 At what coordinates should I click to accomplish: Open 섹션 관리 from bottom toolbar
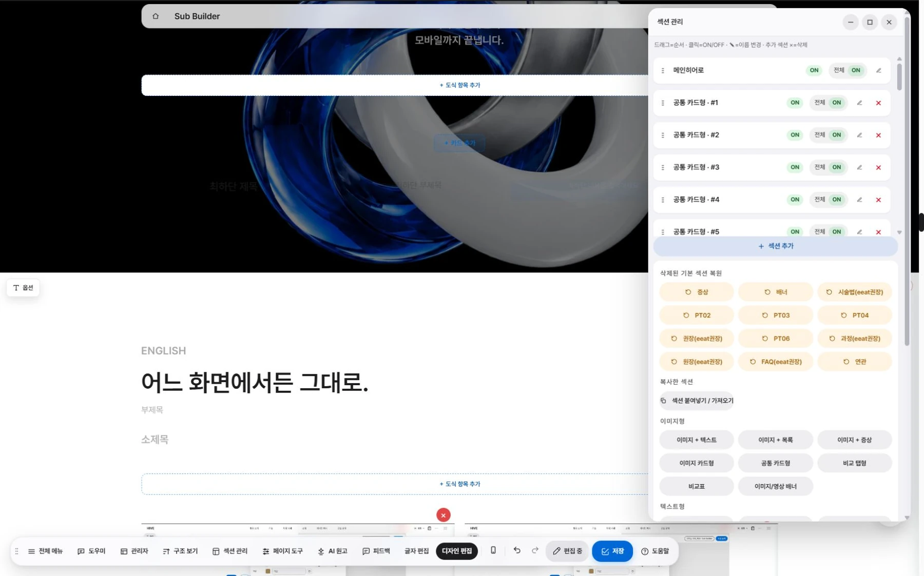click(229, 551)
